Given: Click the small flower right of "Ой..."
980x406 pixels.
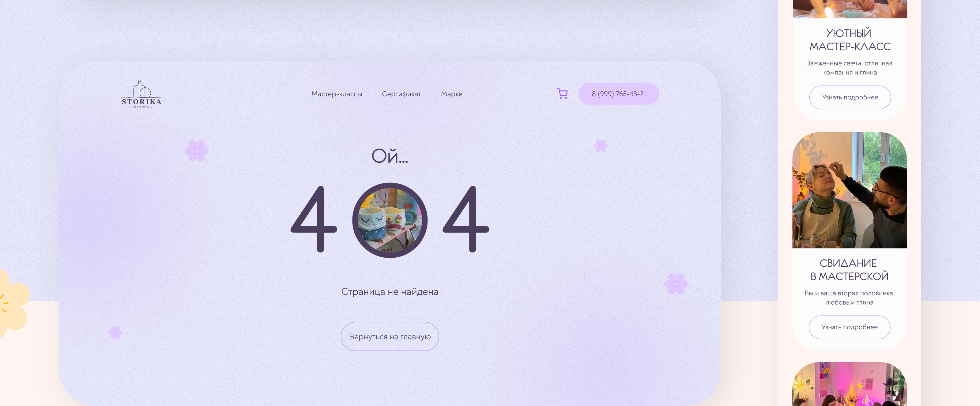Looking at the screenshot, I should point(601,145).
